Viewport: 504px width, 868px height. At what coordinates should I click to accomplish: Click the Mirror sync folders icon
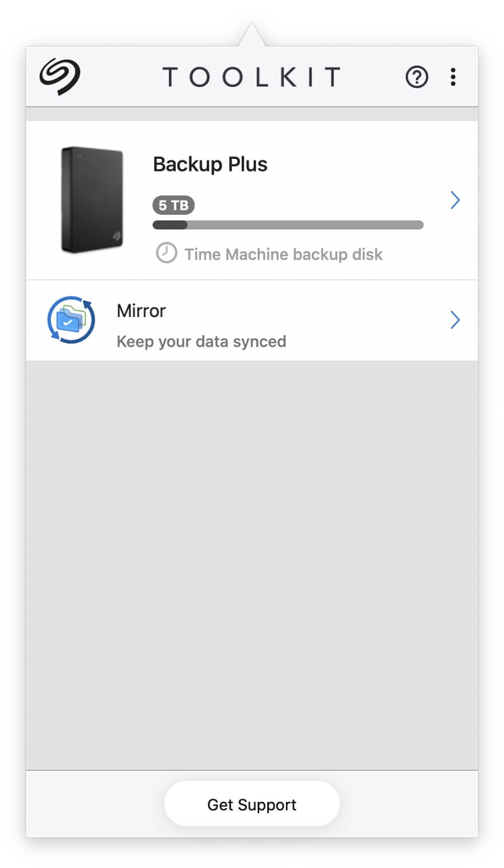(x=71, y=320)
